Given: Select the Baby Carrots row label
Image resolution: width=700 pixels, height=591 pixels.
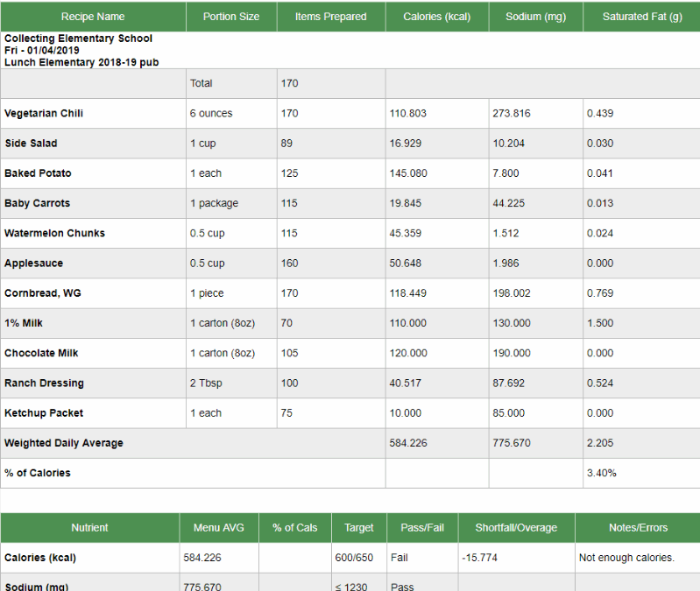Looking at the screenshot, I should (38, 203).
